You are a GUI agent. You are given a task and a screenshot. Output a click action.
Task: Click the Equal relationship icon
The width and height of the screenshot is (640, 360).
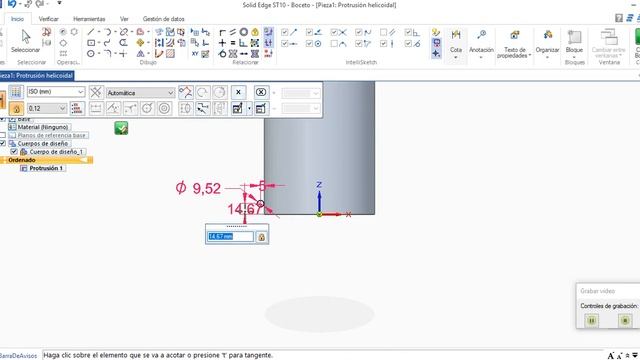[x=233, y=43]
